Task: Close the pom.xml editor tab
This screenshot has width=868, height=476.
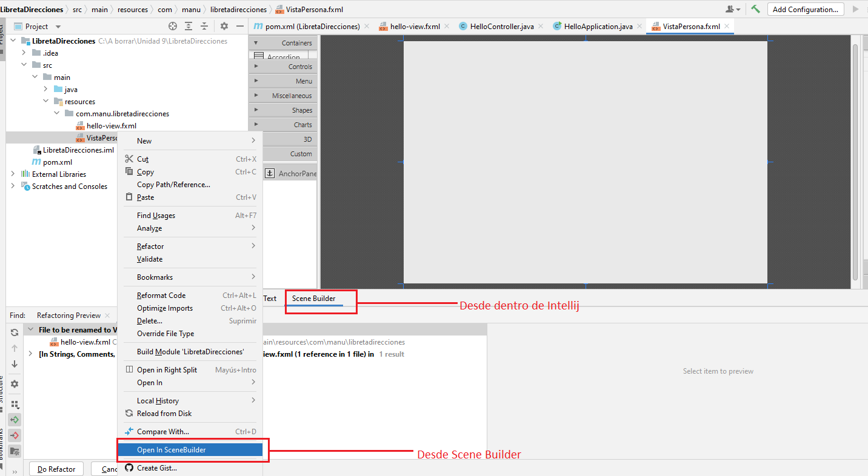Action: [x=366, y=26]
